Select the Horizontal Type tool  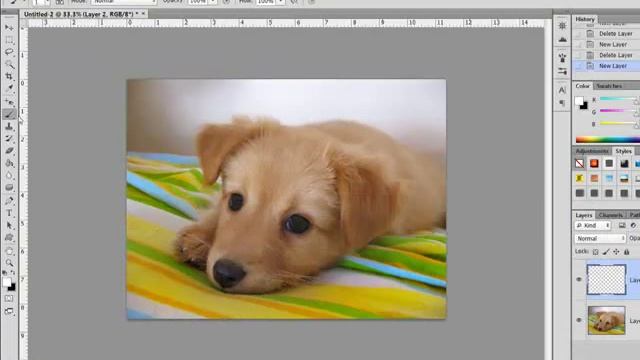click(9, 213)
